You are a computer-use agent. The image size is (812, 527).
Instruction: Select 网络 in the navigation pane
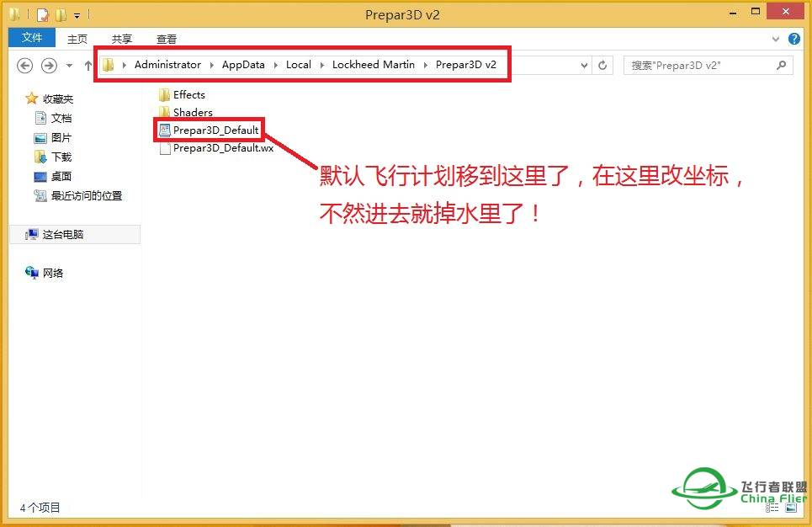click(x=52, y=273)
